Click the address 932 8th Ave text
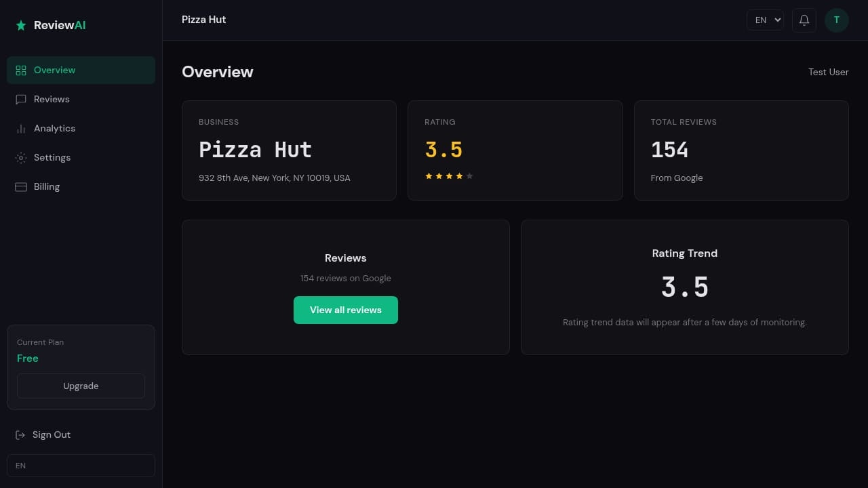This screenshot has height=488, width=868. click(x=275, y=178)
